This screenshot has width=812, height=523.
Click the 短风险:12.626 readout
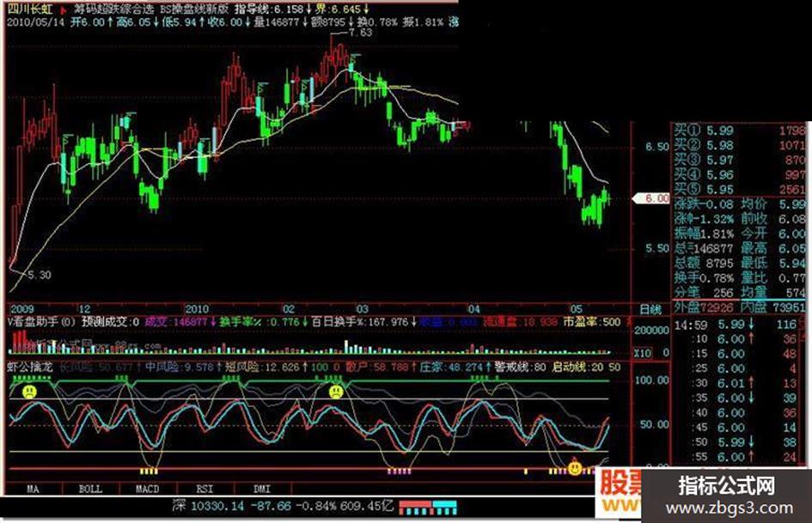click(x=266, y=368)
